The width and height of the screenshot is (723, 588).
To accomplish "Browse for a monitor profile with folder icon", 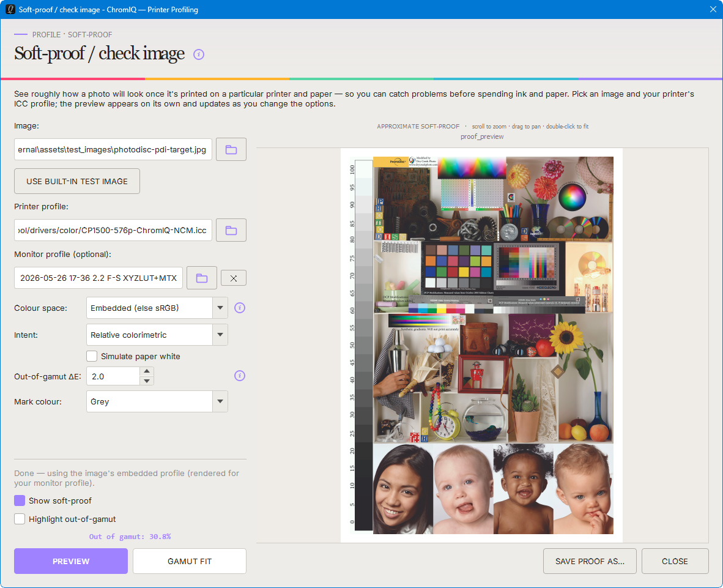I will click(201, 278).
